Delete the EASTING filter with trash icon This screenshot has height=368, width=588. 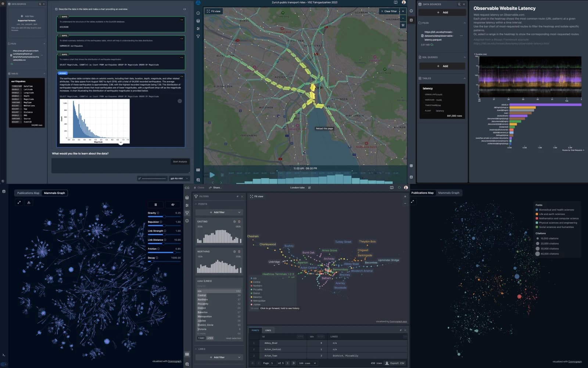coord(239,222)
